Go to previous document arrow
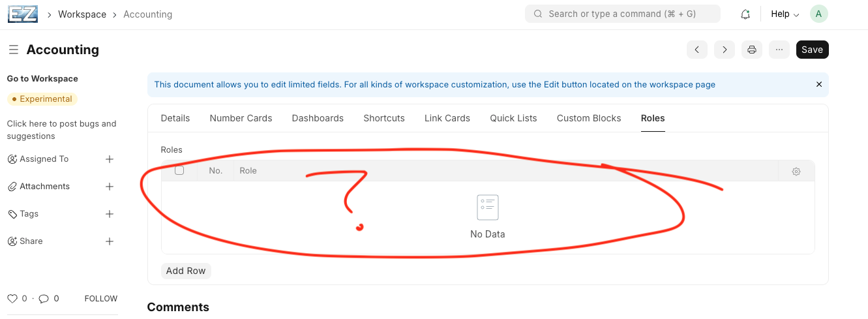868x319 pixels. (x=697, y=50)
